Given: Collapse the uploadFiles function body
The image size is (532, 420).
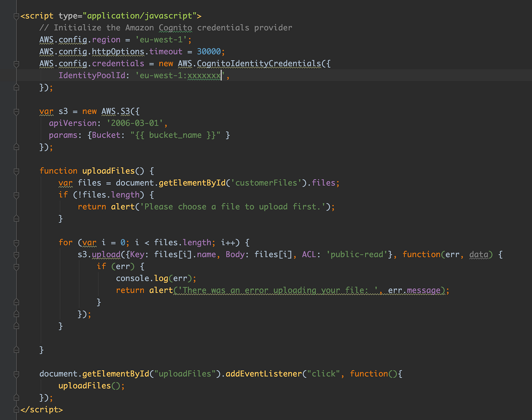Looking at the screenshot, I should (16, 171).
